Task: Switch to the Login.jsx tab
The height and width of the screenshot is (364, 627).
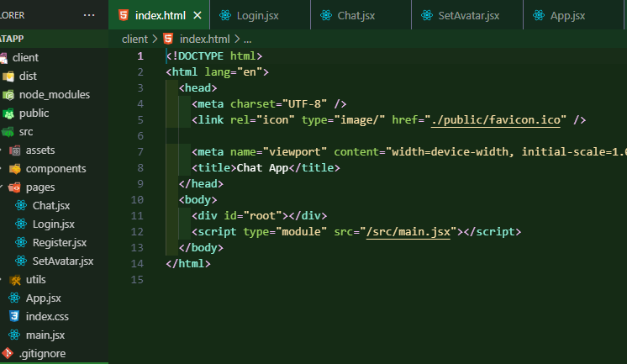Action: point(260,15)
